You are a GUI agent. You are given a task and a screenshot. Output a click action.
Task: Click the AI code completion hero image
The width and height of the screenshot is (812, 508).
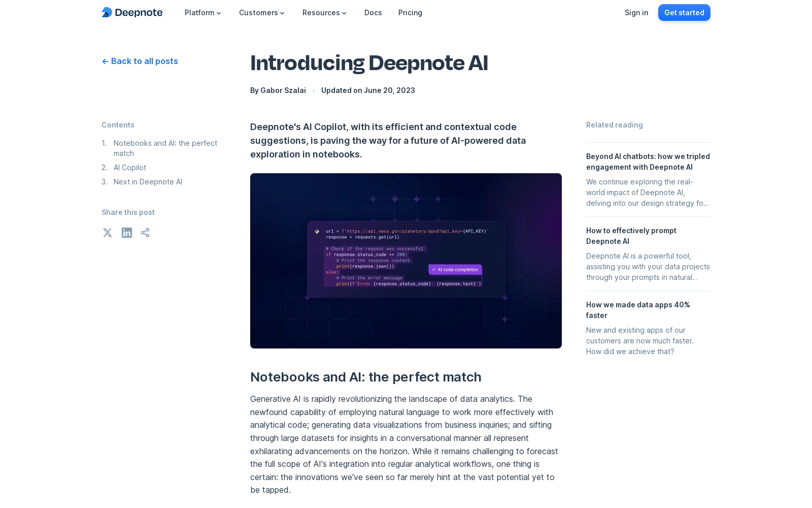point(406,261)
